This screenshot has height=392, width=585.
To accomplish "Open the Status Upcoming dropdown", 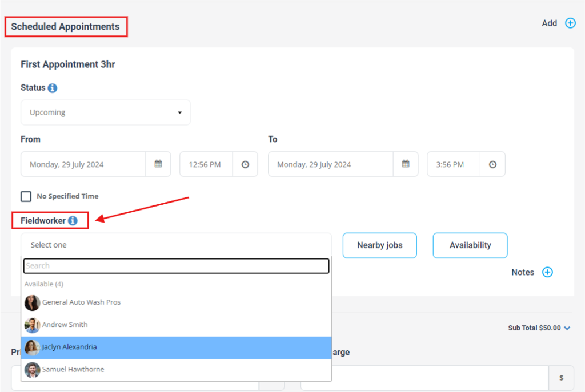I will [x=106, y=112].
